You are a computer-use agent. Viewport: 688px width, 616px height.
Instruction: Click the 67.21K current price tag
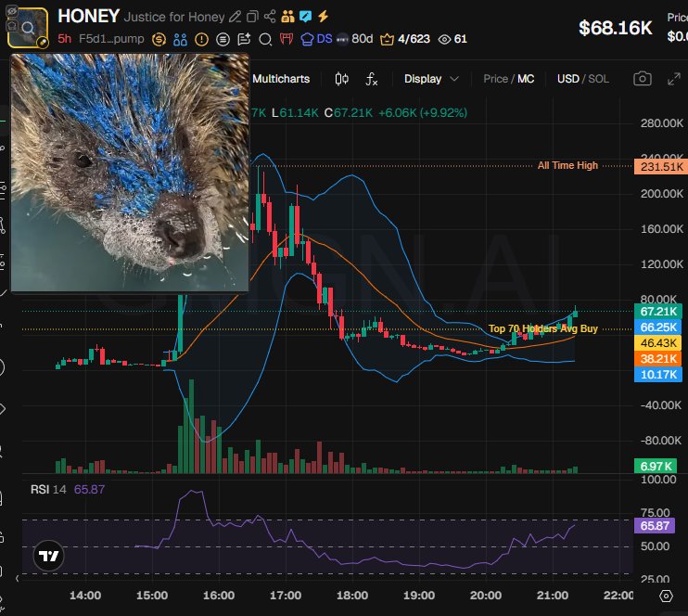coord(658,312)
